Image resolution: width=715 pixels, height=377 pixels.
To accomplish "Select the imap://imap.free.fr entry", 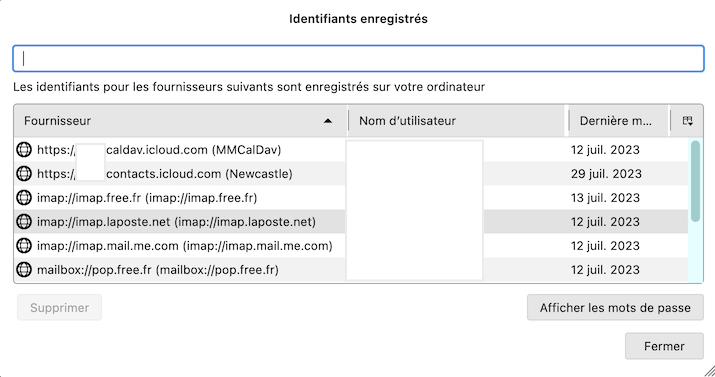I will point(351,197).
